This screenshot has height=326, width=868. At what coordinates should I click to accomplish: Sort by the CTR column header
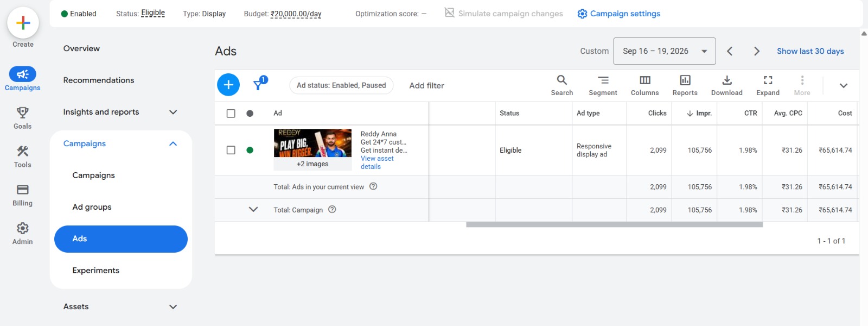tap(750, 113)
